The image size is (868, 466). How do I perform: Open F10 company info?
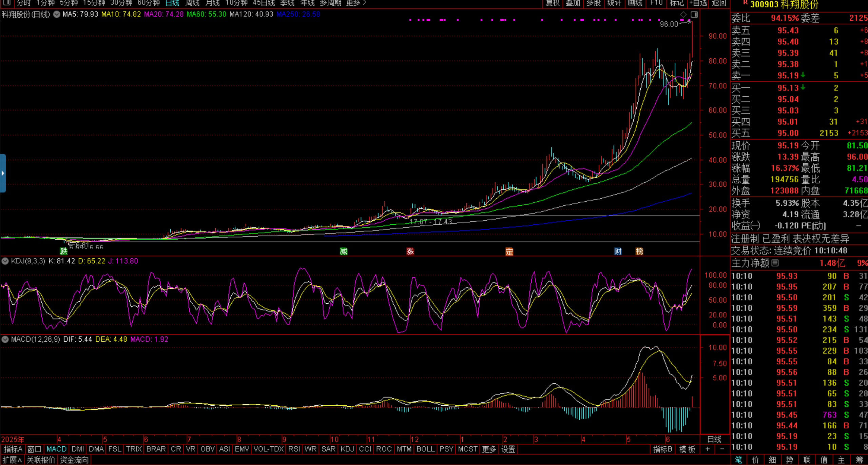click(656, 3)
